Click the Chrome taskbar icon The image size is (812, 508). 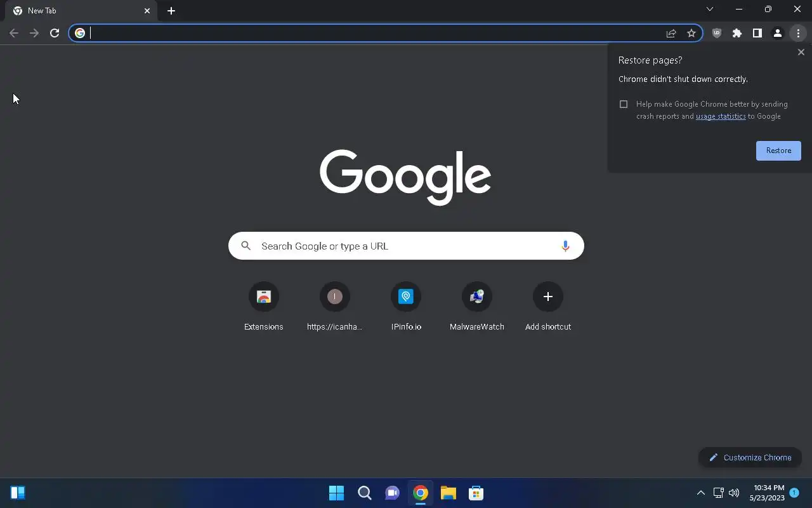(x=420, y=493)
